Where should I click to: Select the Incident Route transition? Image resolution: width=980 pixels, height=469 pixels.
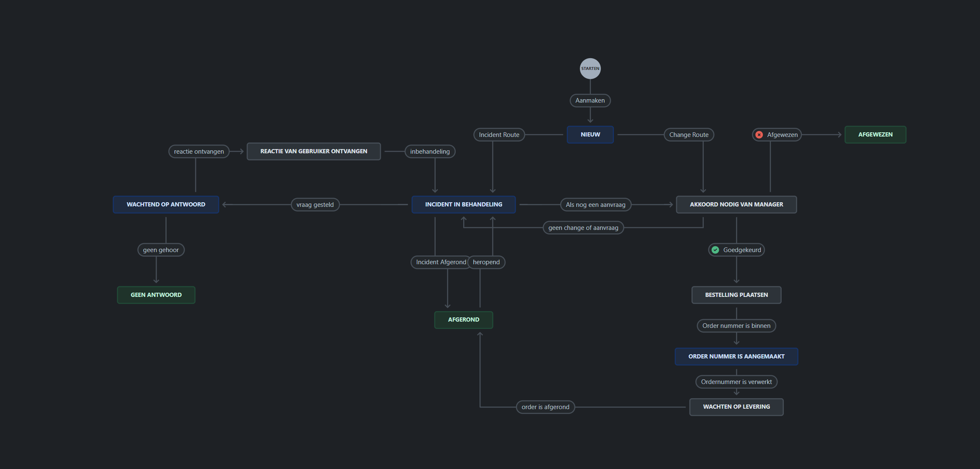[x=499, y=134]
